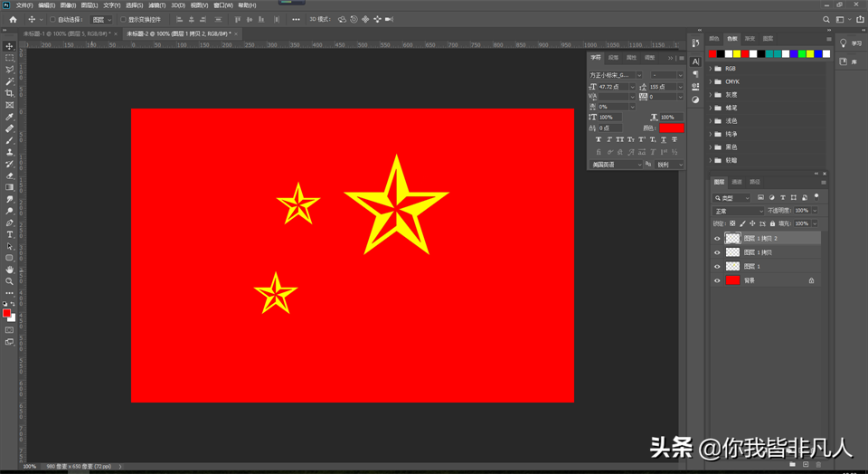Select the Horizontal Type tool
The height and width of the screenshot is (474, 868).
tap(9, 234)
